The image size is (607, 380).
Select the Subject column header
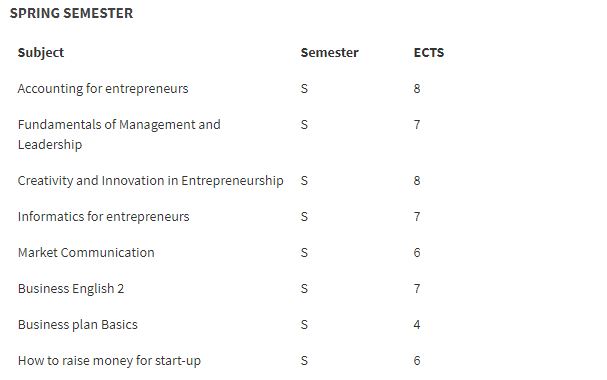41,53
